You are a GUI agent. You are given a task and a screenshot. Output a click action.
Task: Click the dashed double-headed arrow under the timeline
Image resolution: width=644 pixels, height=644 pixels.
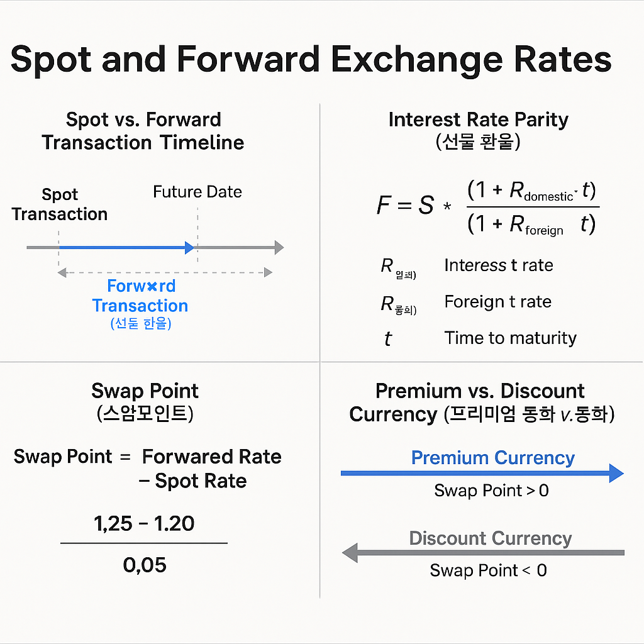pos(165,272)
